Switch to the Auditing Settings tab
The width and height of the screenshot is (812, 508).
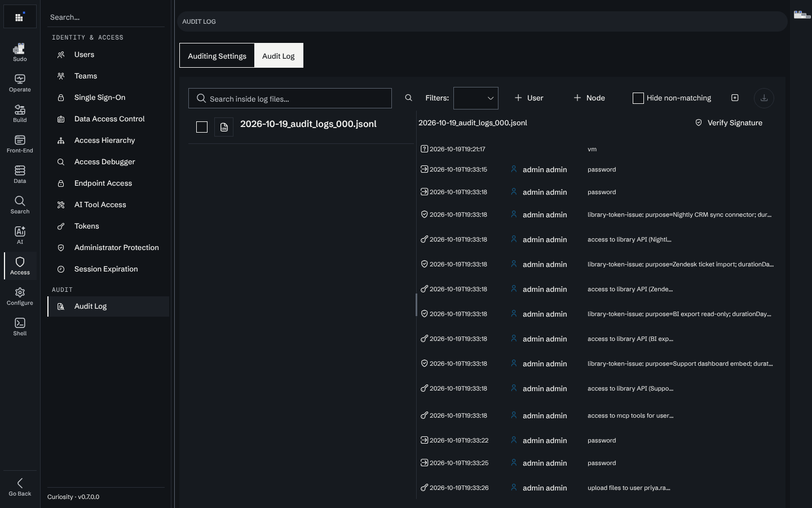click(217, 55)
